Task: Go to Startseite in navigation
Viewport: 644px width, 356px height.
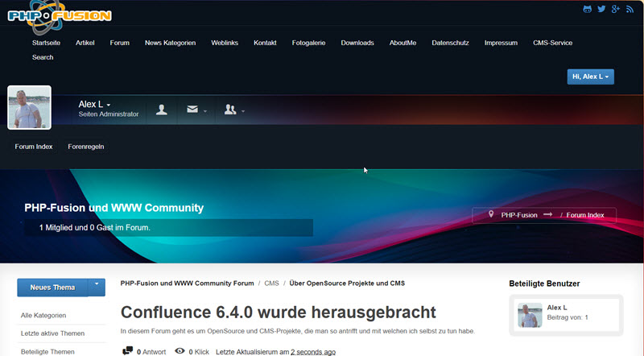Action: point(46,43)
